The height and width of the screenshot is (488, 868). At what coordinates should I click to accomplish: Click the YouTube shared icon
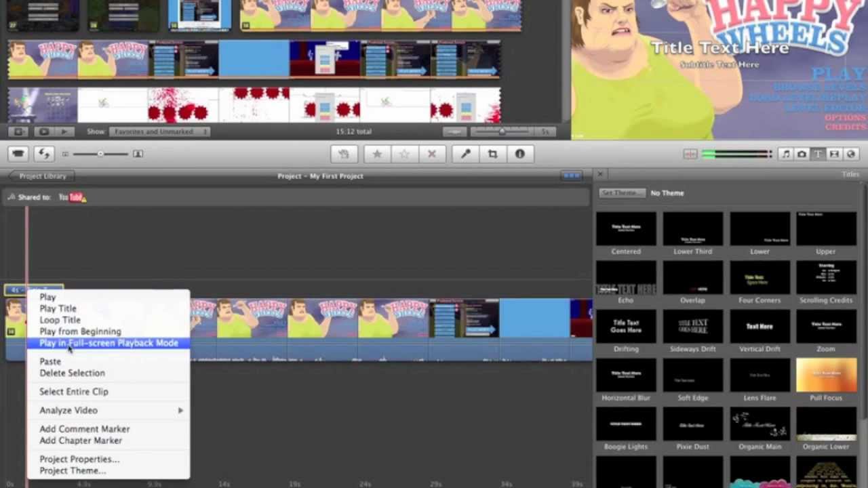pyautogui.click(x=72, y=197)
